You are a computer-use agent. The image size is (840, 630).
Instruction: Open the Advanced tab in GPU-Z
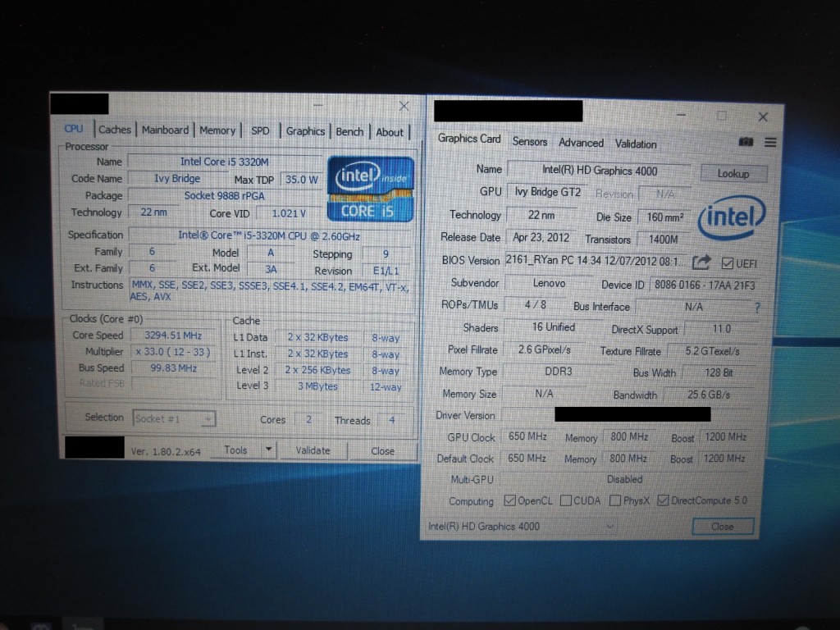(x=582, y=143)
